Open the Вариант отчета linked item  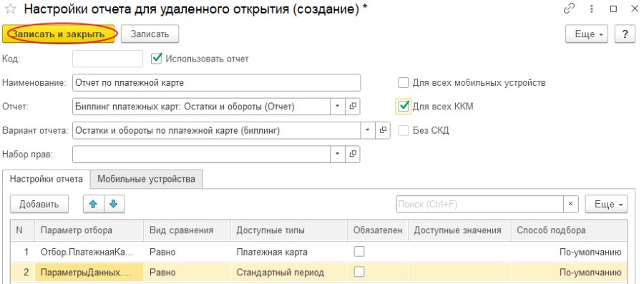click(x=383, y=130)
